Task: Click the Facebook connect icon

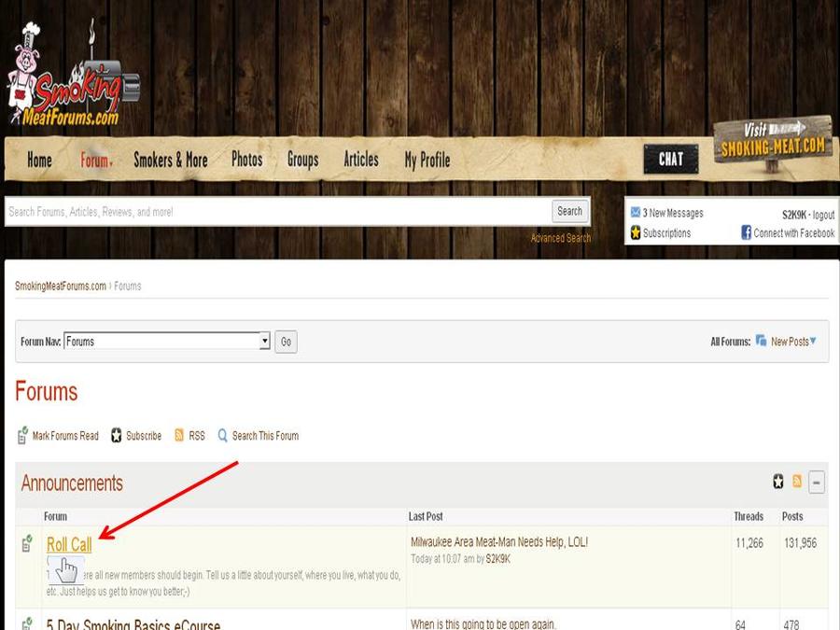Action: coord(747,233)
